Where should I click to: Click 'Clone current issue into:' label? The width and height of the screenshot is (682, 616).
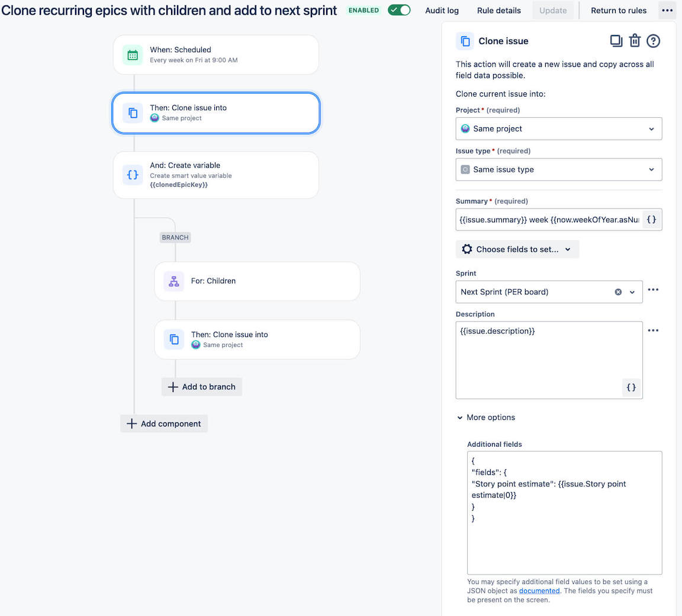point(500,94)
